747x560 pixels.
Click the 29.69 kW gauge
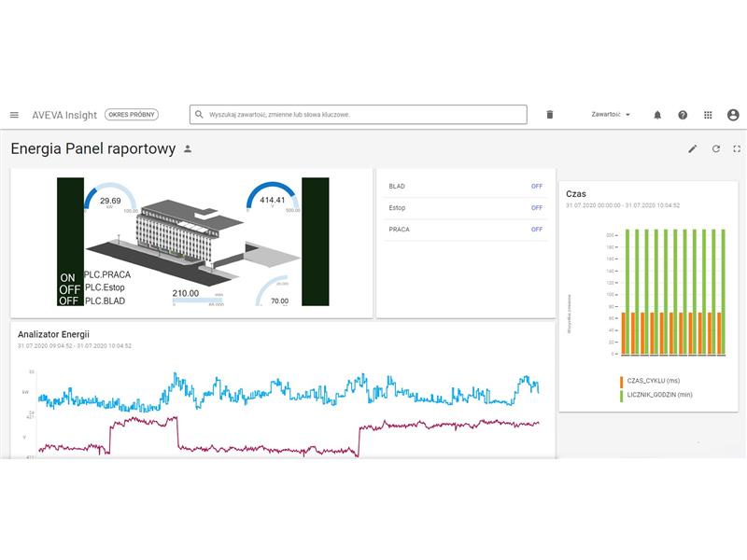point(110,198)
